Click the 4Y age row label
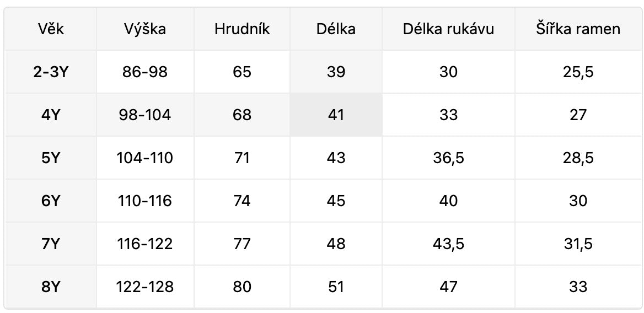This screenshot has width=644, height=313. (51, 115)
